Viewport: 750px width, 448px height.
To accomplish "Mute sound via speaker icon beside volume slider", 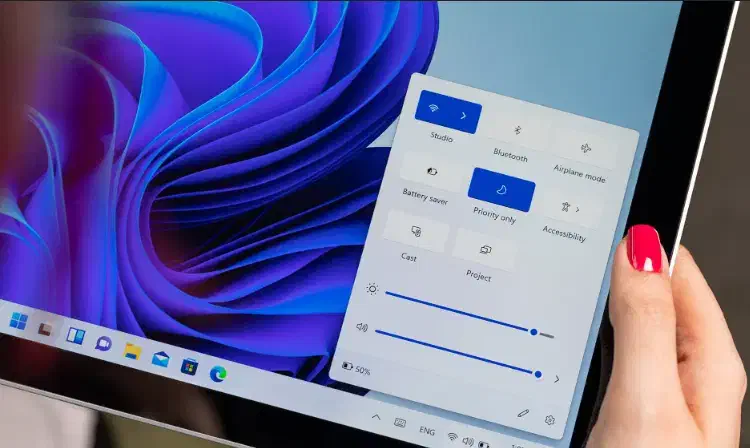I will 362,328.
